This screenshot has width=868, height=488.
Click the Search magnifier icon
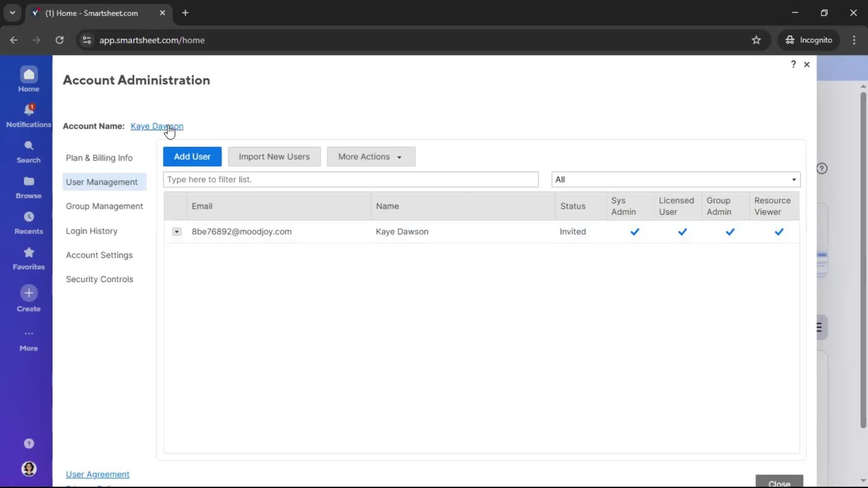click(28, 145)
